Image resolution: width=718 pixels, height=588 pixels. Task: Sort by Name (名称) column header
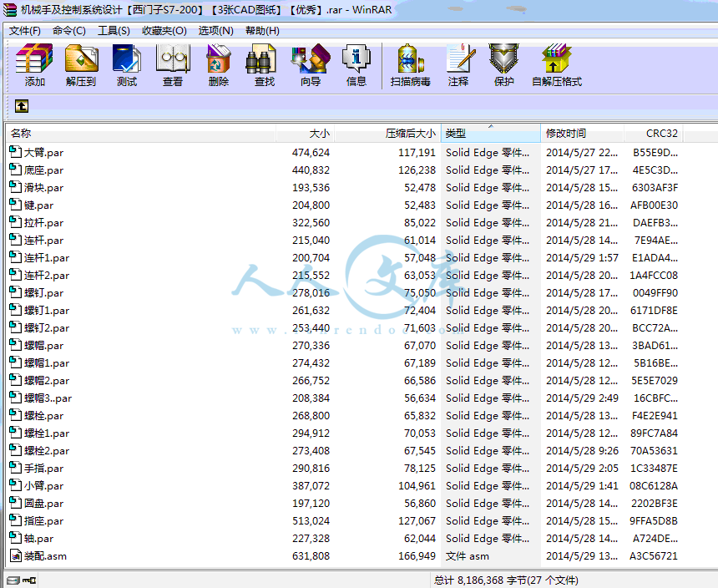141,134
